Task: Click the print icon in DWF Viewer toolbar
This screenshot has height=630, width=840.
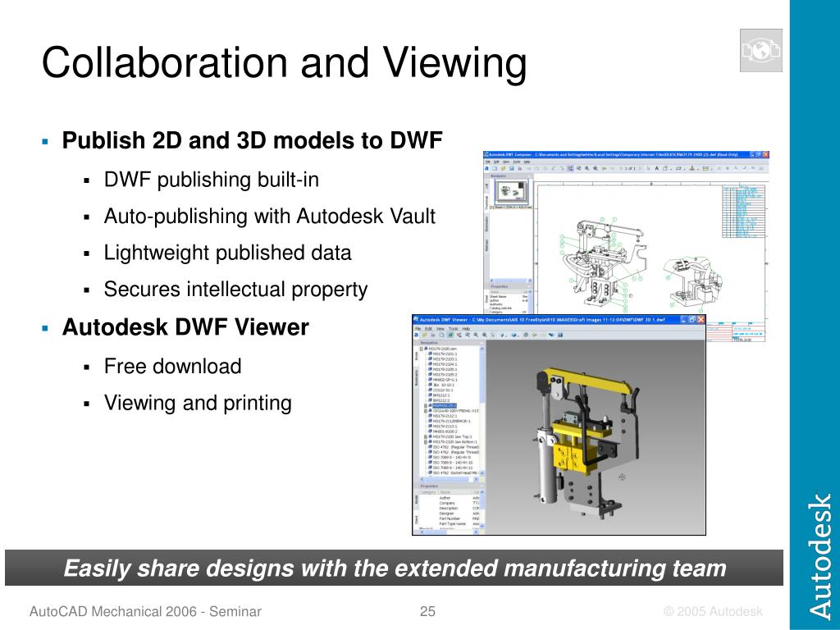Action: pos(433,335)
